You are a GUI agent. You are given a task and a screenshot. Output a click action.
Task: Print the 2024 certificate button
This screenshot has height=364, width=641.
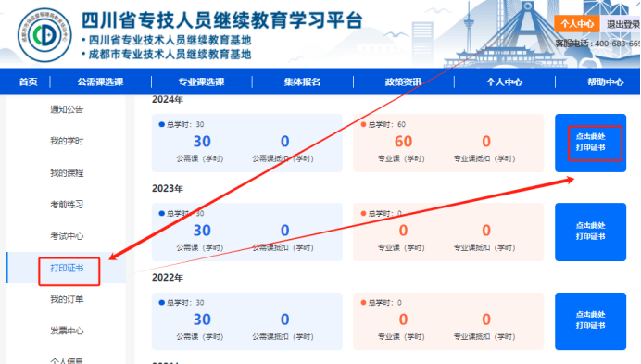[x=590, y=143]
